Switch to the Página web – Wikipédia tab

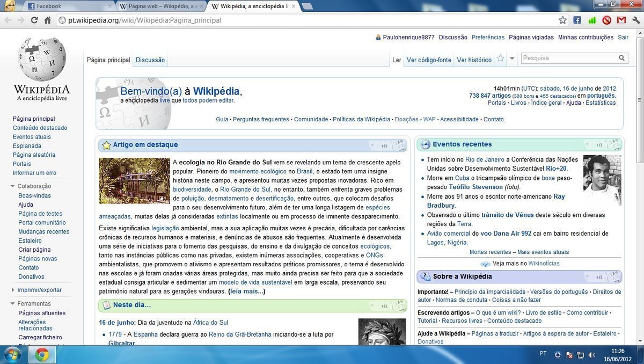(x=162, y=6)
